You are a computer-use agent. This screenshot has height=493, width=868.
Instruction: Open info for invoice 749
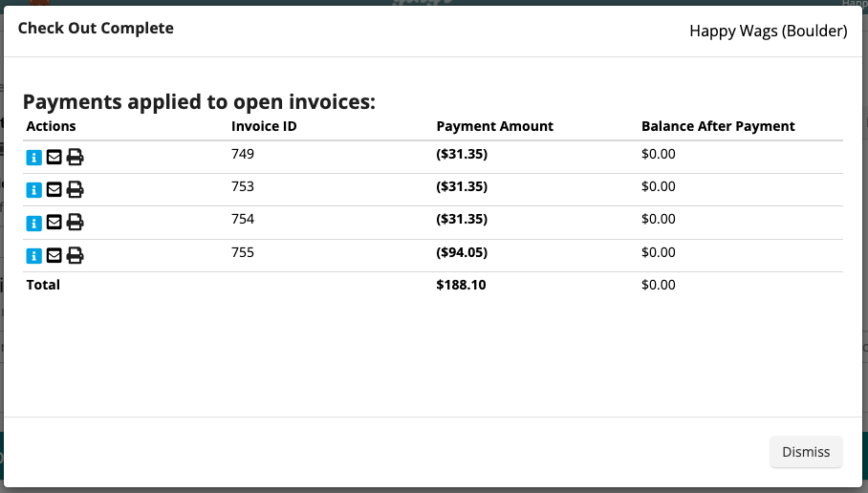[33, 157]
